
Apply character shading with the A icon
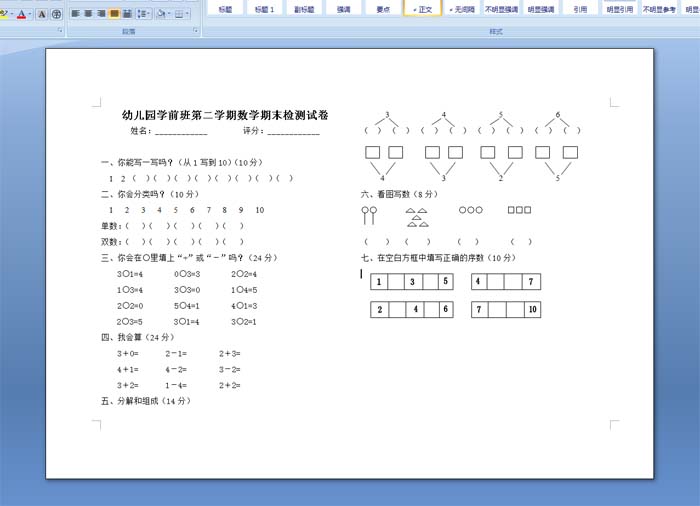(x=42, y=14)
